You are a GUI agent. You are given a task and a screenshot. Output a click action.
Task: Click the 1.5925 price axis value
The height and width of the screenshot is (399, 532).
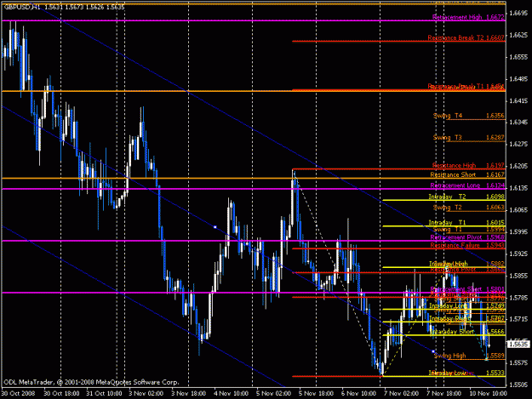518,254
